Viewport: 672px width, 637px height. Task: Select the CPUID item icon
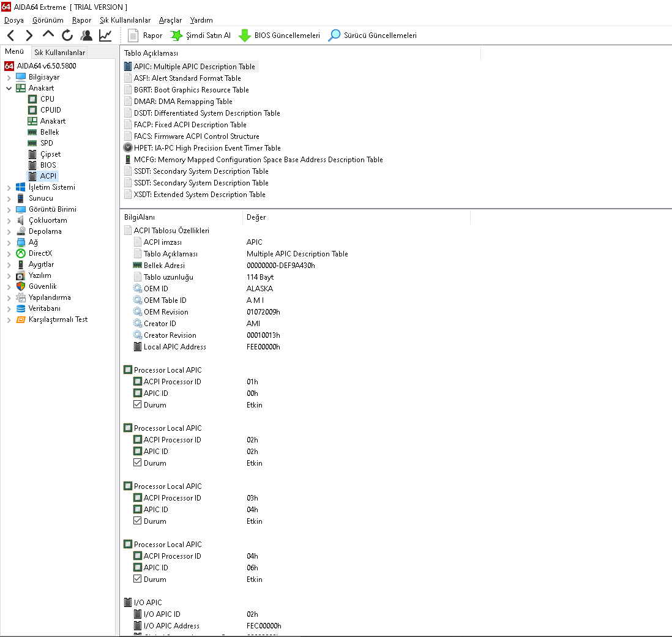(x=32, y=110)
